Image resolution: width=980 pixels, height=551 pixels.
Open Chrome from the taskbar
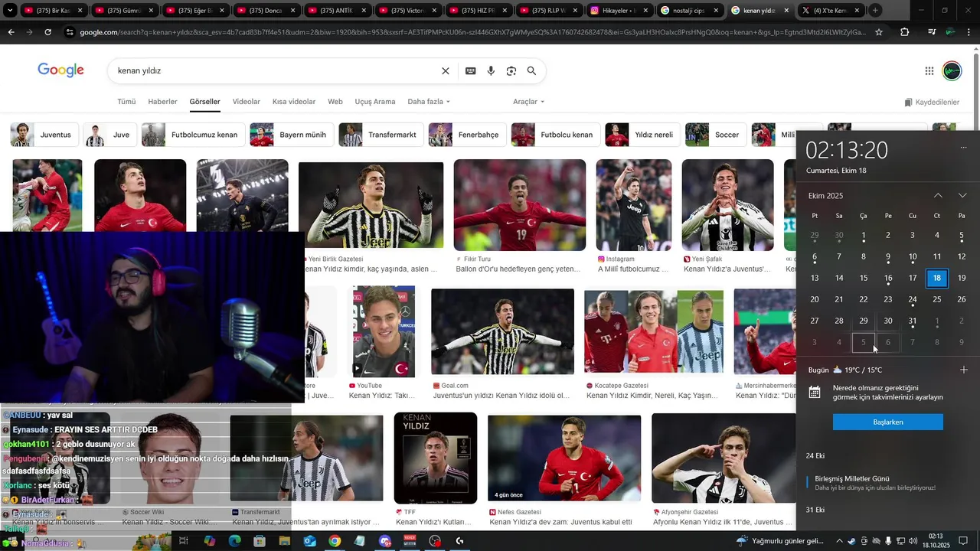(335, 541)
